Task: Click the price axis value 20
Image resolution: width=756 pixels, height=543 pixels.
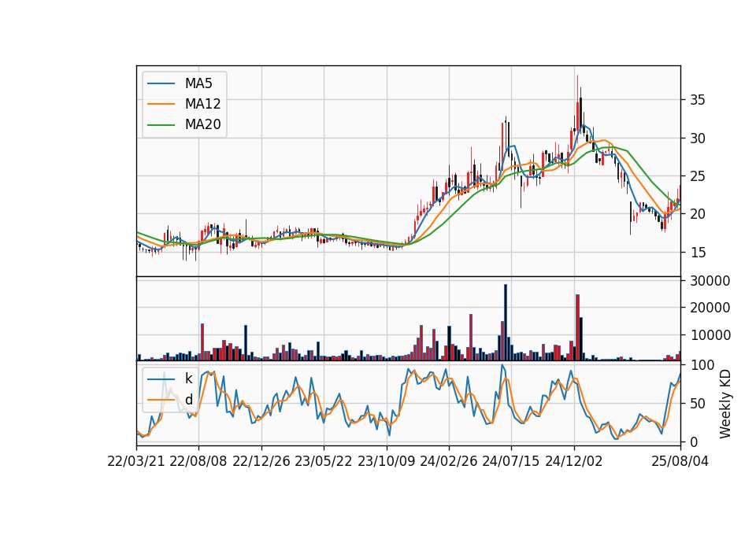Action: coord(698,214)
